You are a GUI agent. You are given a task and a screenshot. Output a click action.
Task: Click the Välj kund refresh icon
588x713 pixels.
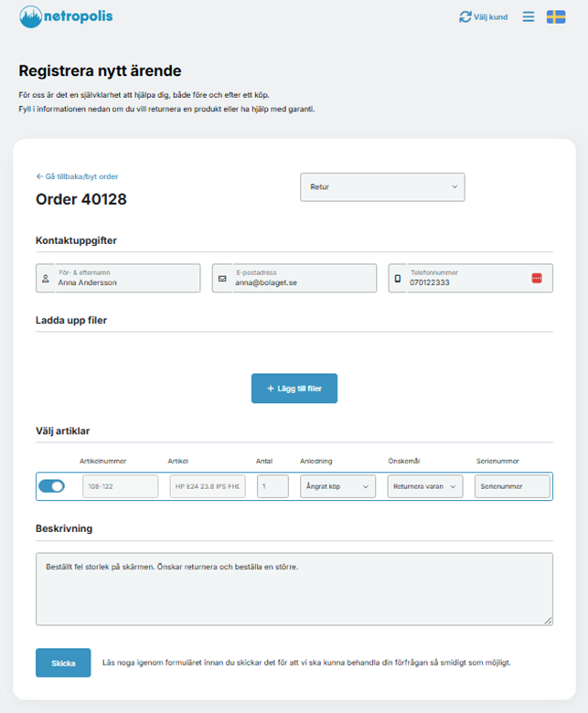click(x=465, y=16)
